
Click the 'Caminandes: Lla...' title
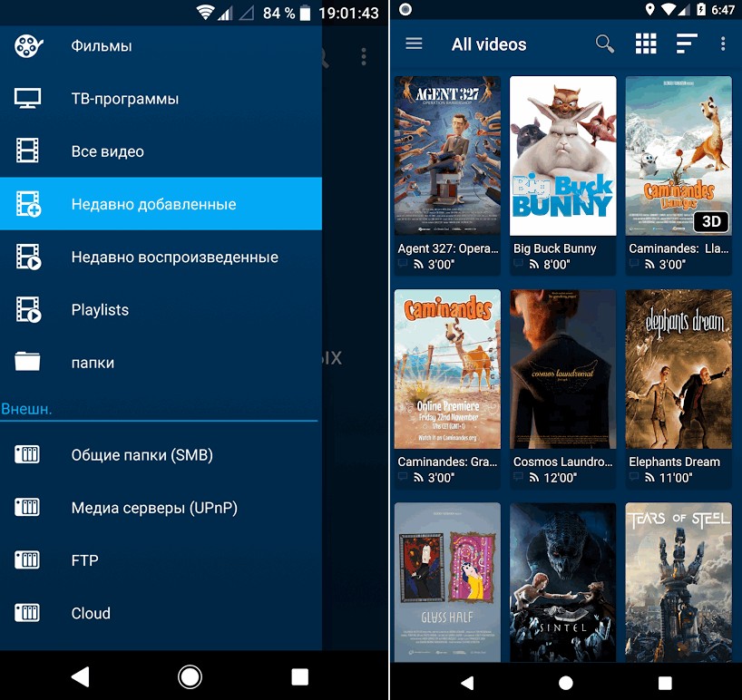point(679,248)
